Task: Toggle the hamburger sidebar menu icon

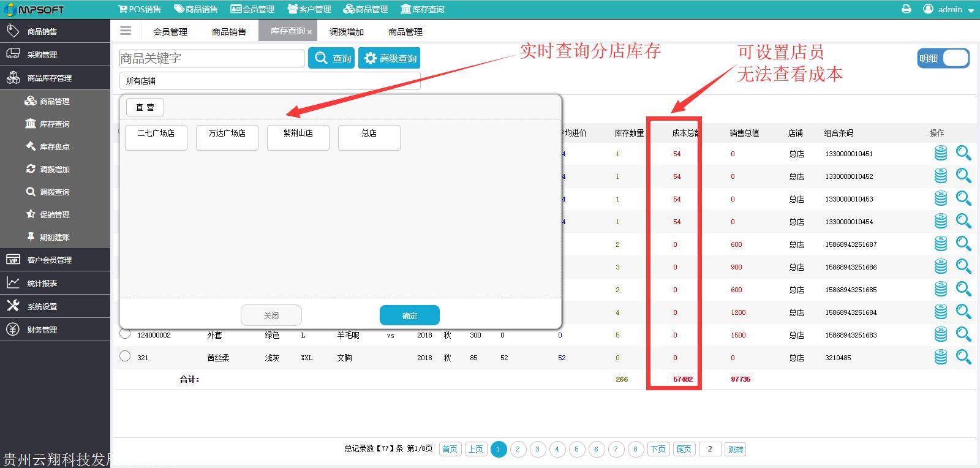Action: coord(126,31)
